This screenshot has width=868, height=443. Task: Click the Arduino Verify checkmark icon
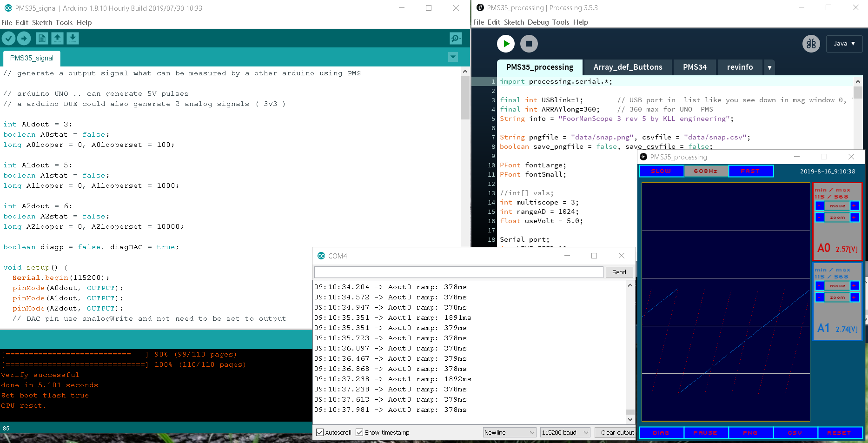pyautogui.click(x=8, y=39)
